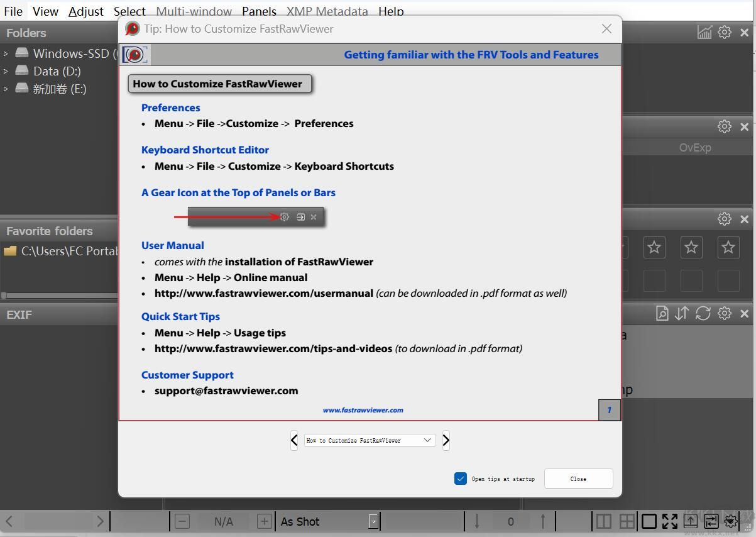Go to next tip with right arrow
This screenshot has width=756, height=537.
[x=446, y=440]
